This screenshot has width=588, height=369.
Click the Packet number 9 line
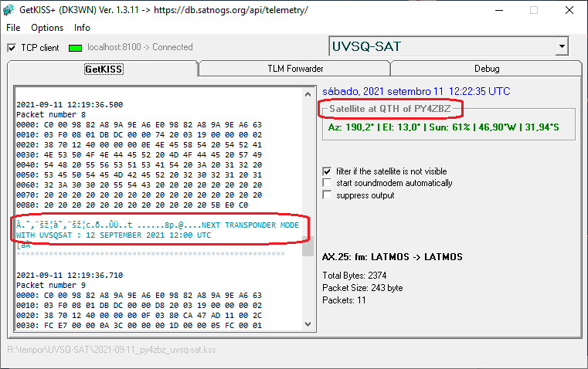click(51, 286)
